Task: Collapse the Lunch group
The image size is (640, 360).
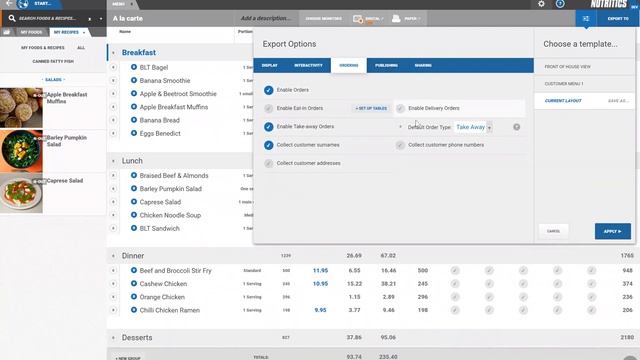Action: [x=113, y=161]
